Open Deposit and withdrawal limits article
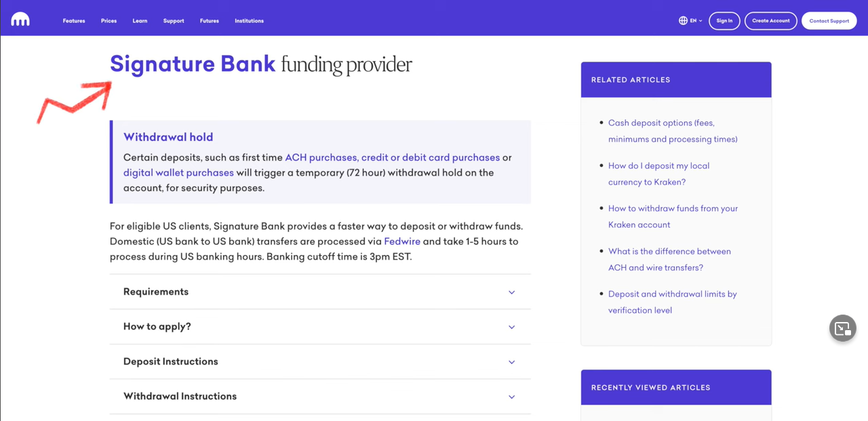The width and height of the screenshot is (868, 421). [673, 302]
